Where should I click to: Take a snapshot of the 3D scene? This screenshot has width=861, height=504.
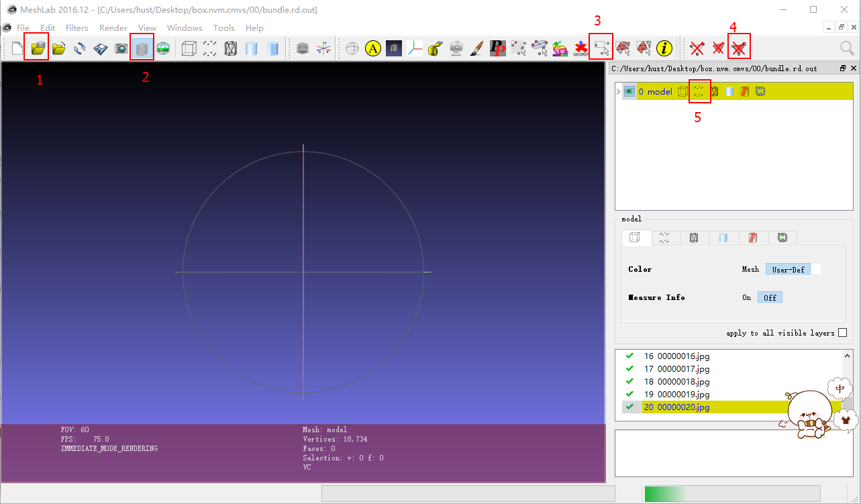tap(121, 48)
